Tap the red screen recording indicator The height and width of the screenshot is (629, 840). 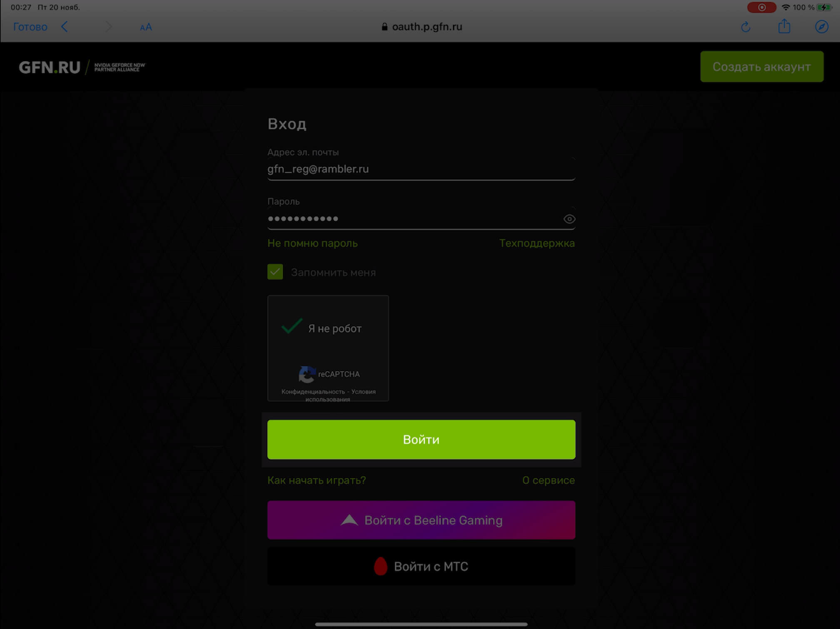point(761,7)
